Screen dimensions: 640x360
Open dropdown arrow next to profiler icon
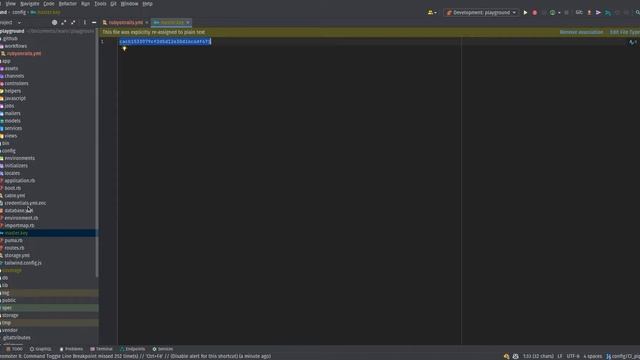[559, 13]
